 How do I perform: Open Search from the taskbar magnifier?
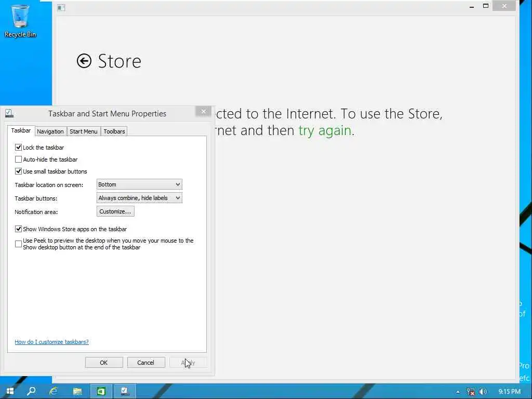pos(31,391)
